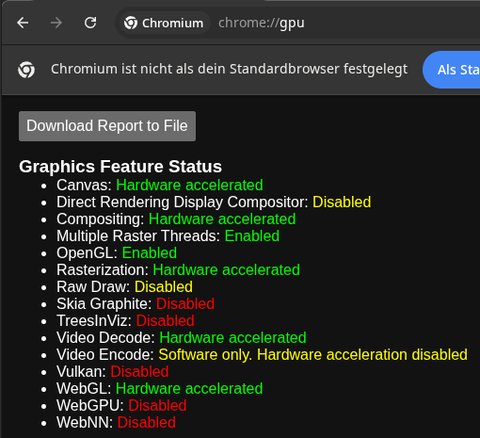Select WebGL: Hardware accelerated line
Viewport: 480px width, 438px height.
click(x=160, y=389)
